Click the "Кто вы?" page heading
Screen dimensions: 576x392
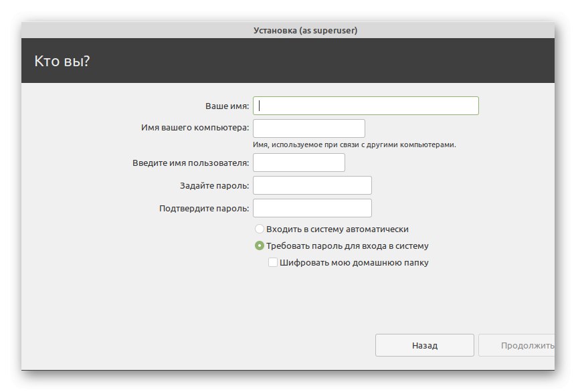62,61
